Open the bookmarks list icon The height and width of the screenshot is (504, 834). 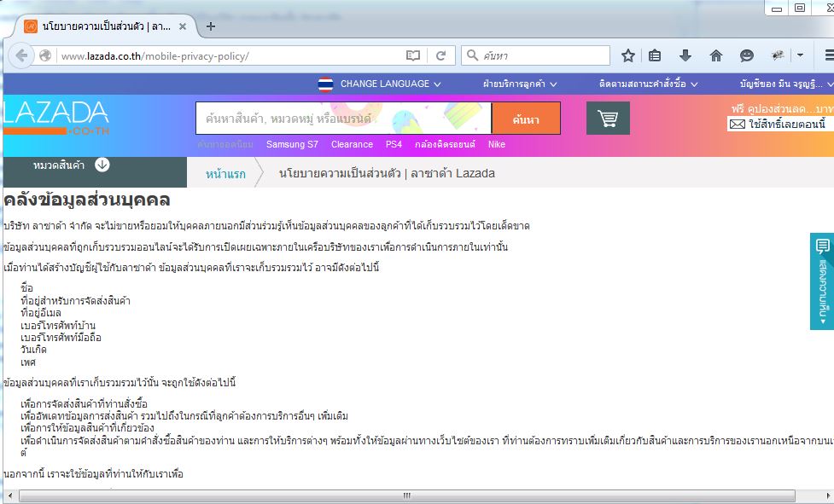(x=655, y=55)
